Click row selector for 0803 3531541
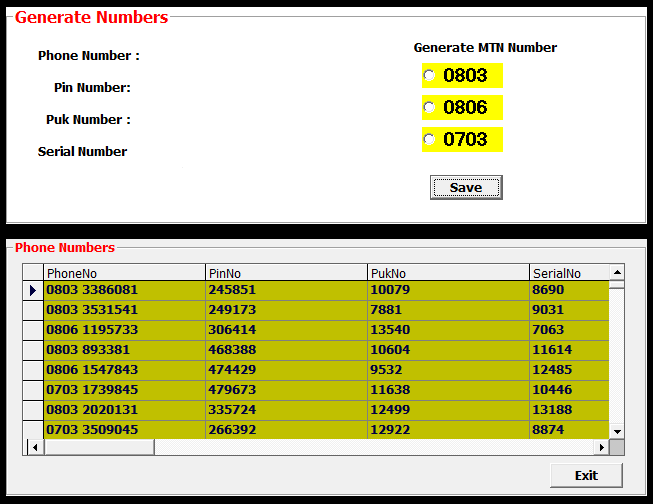Image resolution: width=653 pixels, height=504 pixels. [33, 310]
